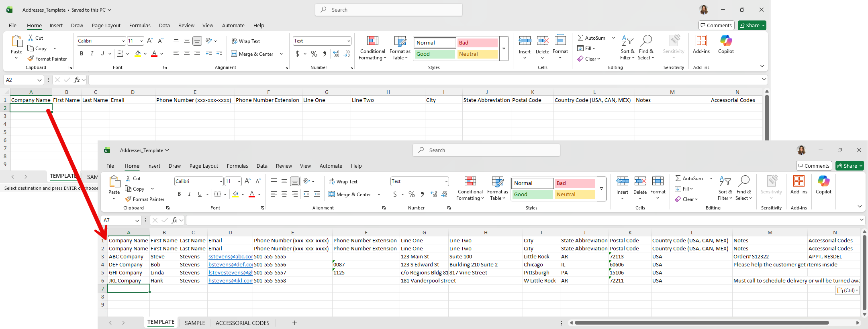Viewport: 868px width, 329px height.
Task: Switch to the SAMPLE sheet in front window
Action: [x=195, y=323]
